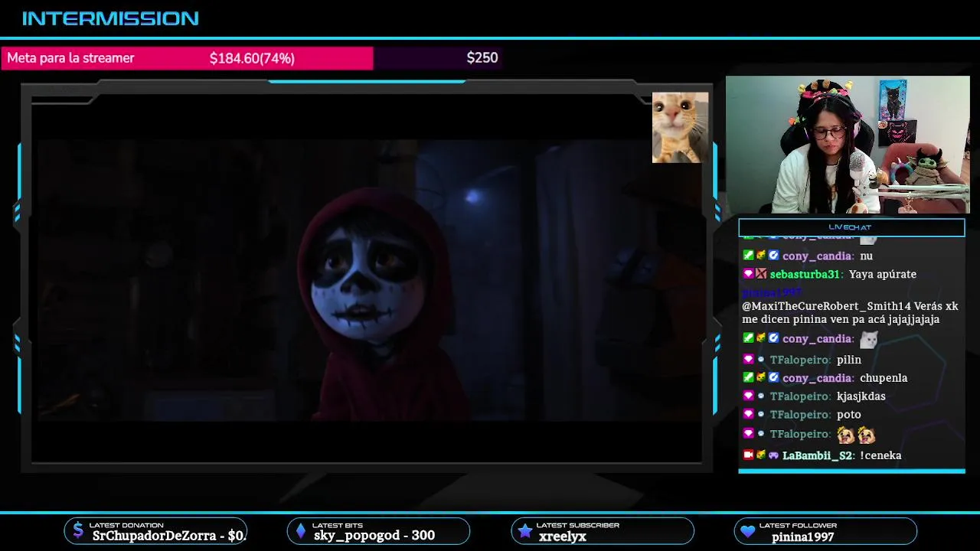980x551 pixels.
Task: Click the pink gem badge in the 'kjasjkdas' message
Action: coord(748,396)
